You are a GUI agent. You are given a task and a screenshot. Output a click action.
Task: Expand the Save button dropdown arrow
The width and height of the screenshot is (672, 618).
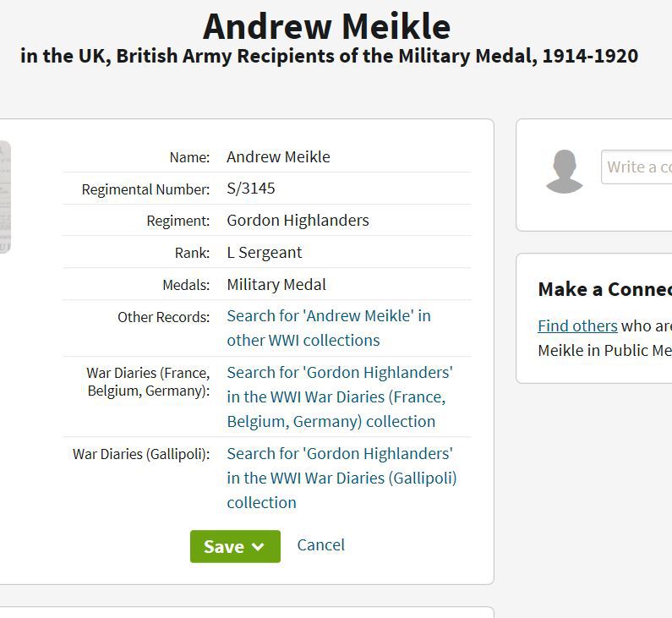(259, 547)
